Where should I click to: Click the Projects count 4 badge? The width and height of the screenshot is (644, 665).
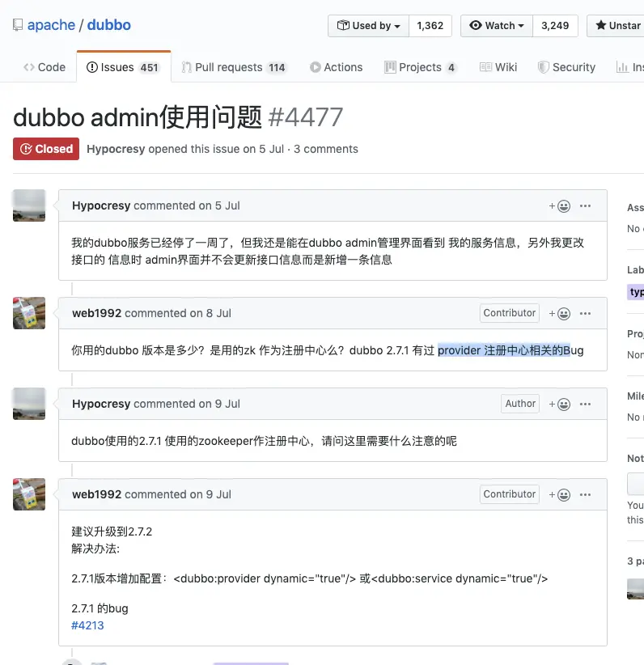[x=451, y=67]
